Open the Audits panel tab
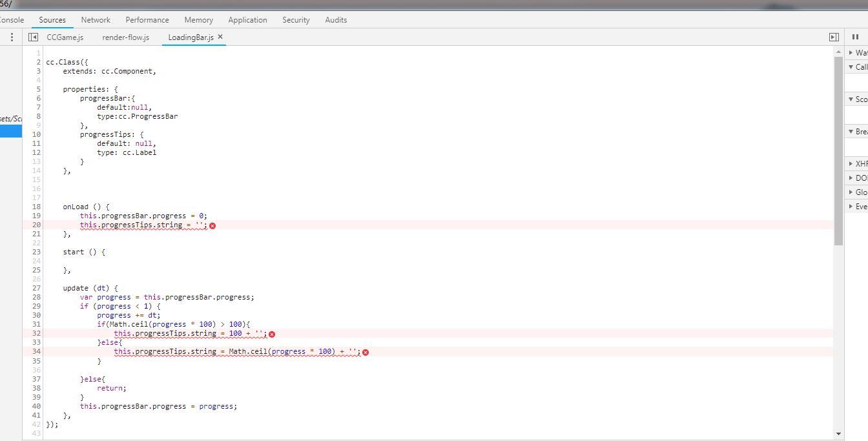 (x=336, y=20)
